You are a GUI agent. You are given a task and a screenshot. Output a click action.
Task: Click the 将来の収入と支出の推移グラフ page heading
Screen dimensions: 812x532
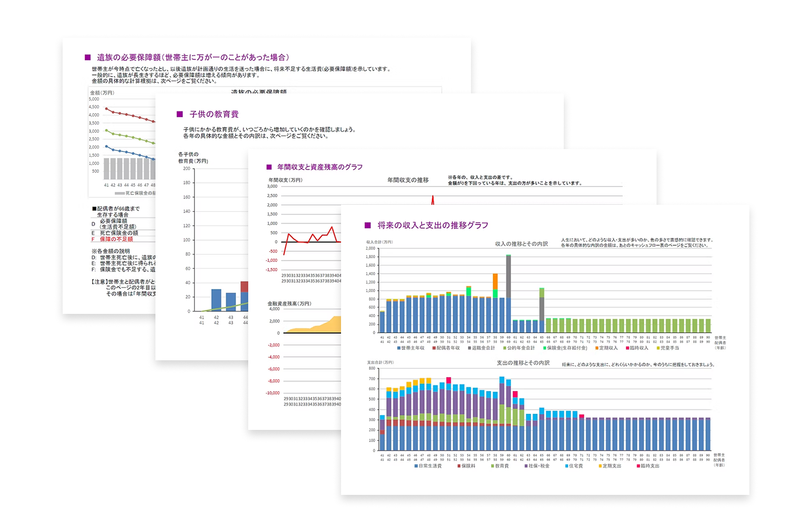coord(432,225)
